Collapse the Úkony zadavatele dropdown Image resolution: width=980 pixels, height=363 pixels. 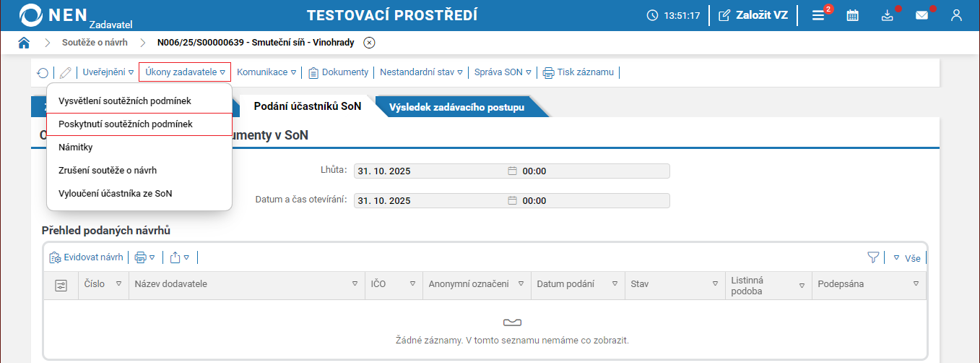click(185, 72)
